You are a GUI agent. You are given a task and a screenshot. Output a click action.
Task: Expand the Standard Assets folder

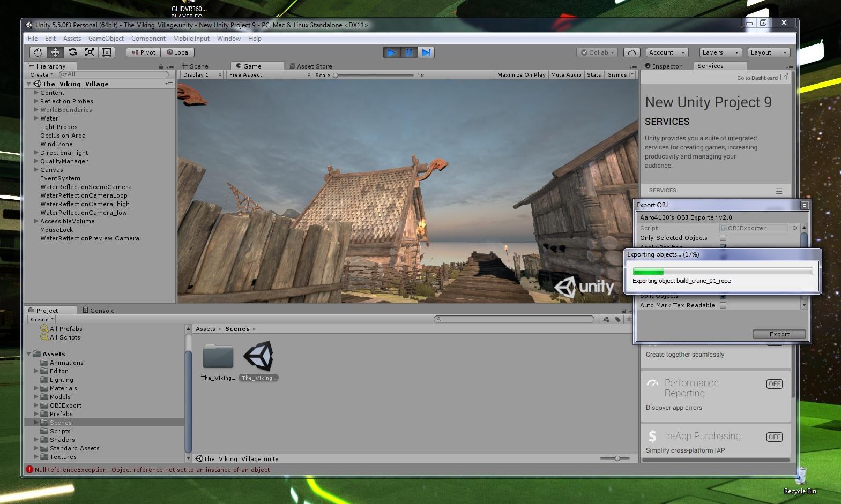36,448
